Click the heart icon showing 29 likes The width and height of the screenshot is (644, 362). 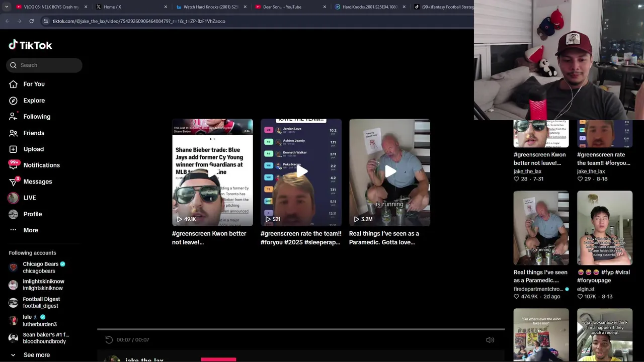click(x=580, y=179)
